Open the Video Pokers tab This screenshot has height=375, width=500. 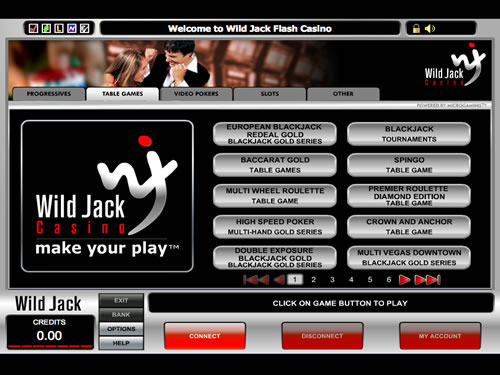tap(196, 94)
